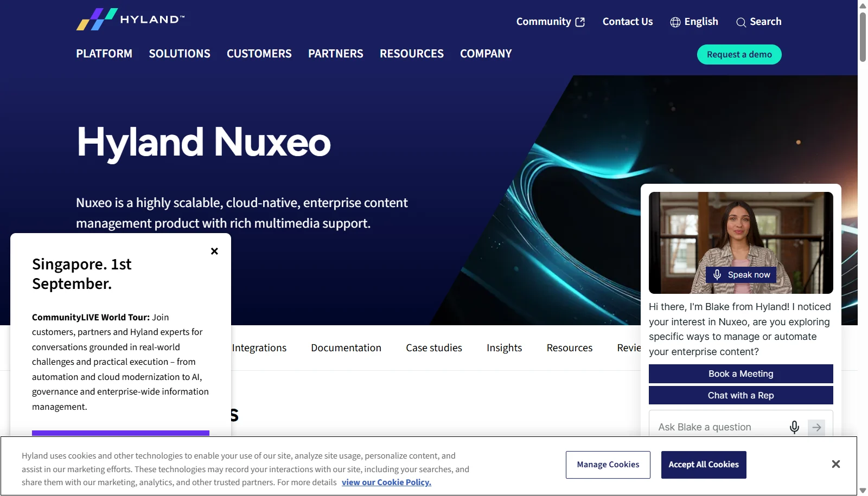Click Accept All Cookies button
This screenshot has height=496, width=868.
704,465
